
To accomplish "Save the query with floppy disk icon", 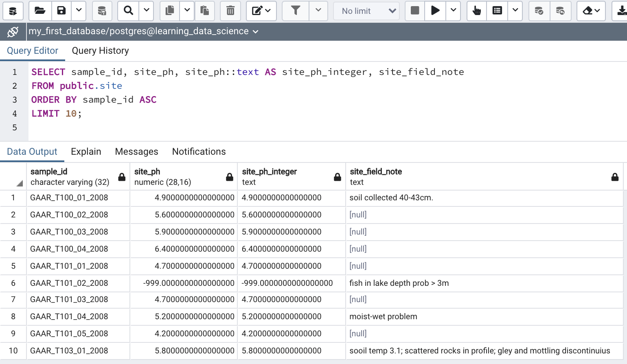I will [61, 11].
